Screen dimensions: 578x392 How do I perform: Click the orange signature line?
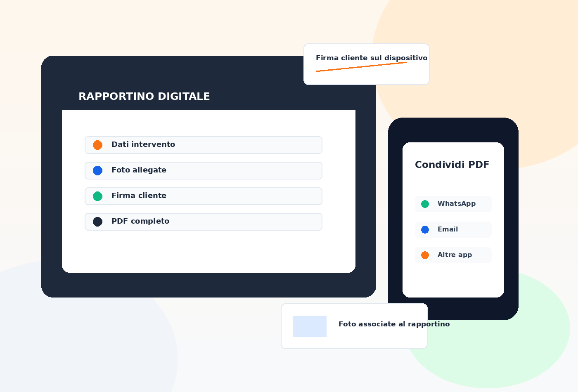(361, 67)
